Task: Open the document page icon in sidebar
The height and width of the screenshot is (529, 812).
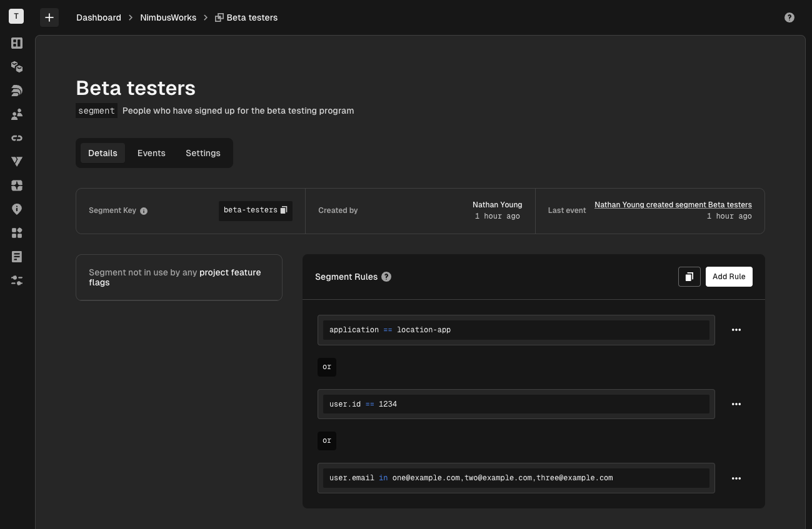Action: [17, 257]
